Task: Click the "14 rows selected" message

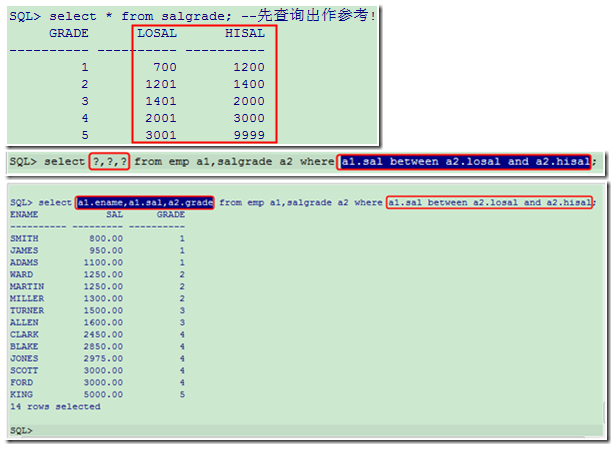Action: tap(55, 406)
